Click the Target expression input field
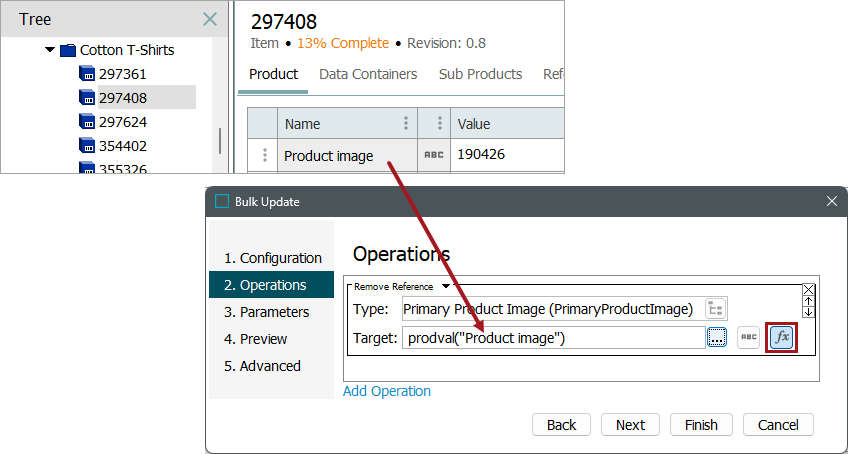848x454 pixels. [553, 338]
